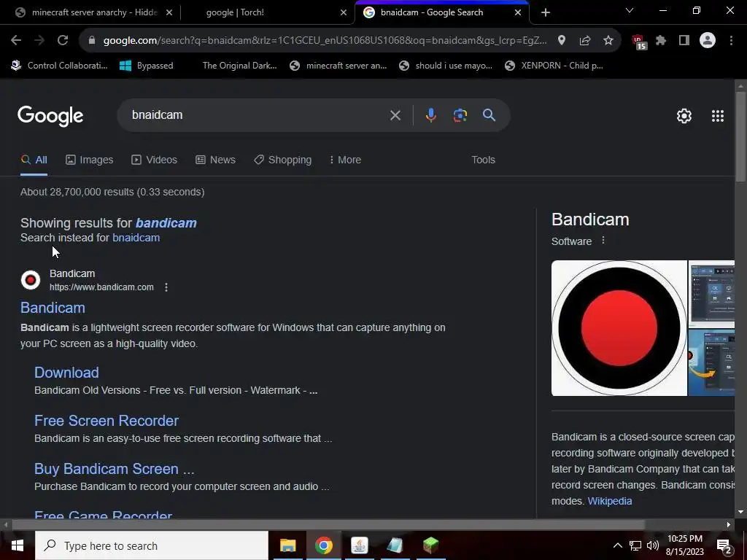
Task: Open should i use mayo... bookmark
Action: point(446,66)
